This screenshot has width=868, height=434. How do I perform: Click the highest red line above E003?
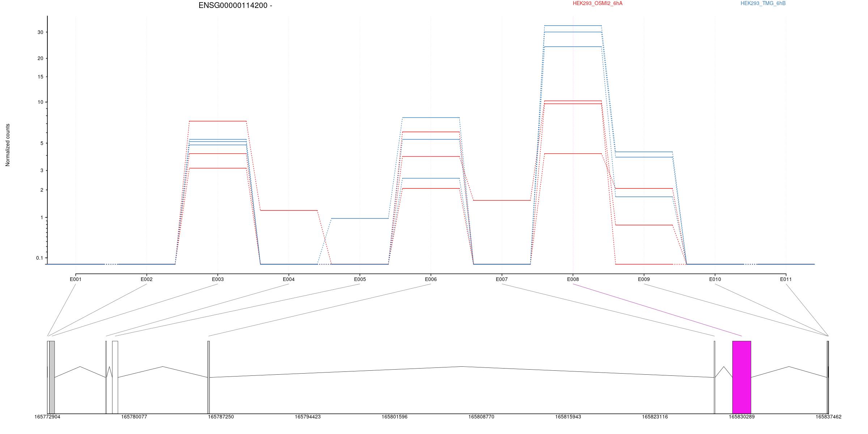coord(218,121)
